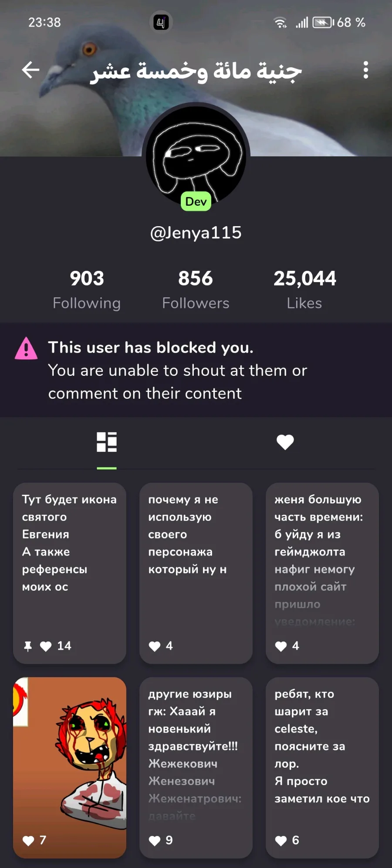This screenshot has height=868, width=392.
Task: View the 903 Following list
Action: [x=87, y=290]
